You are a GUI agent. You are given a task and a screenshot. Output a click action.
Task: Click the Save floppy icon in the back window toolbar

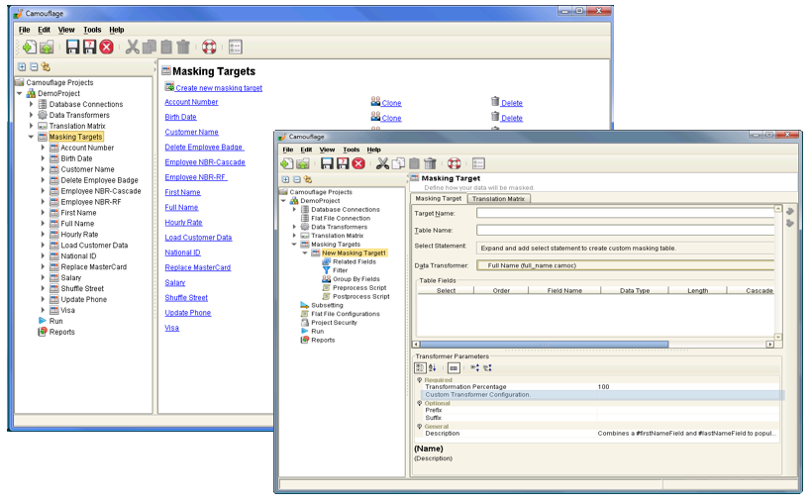[x=72, y=48]
